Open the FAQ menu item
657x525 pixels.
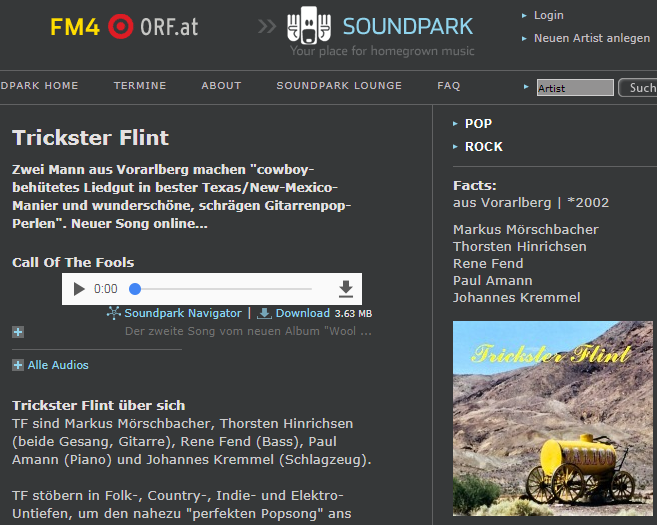(449, 85)
